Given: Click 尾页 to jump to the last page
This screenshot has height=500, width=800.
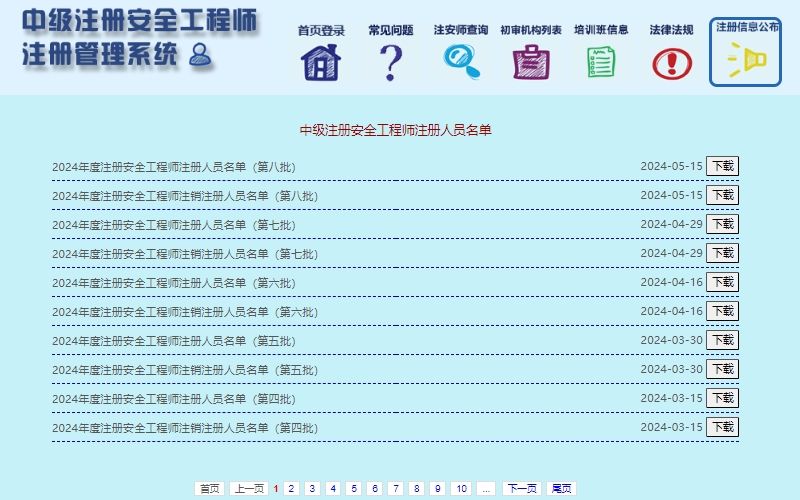Looking at the screenshot, I should tap(562, 489).
